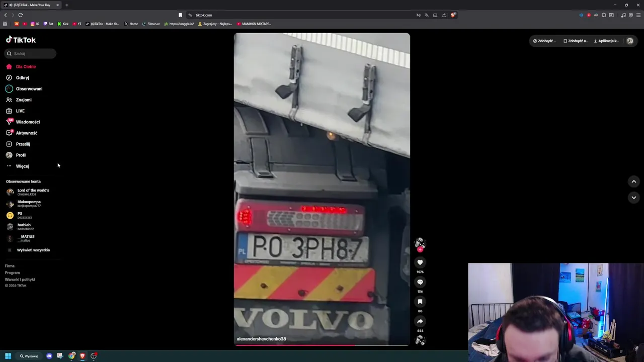Open the YT bookmark
Screen dimensions: 644x362
[x=77, y=24]
